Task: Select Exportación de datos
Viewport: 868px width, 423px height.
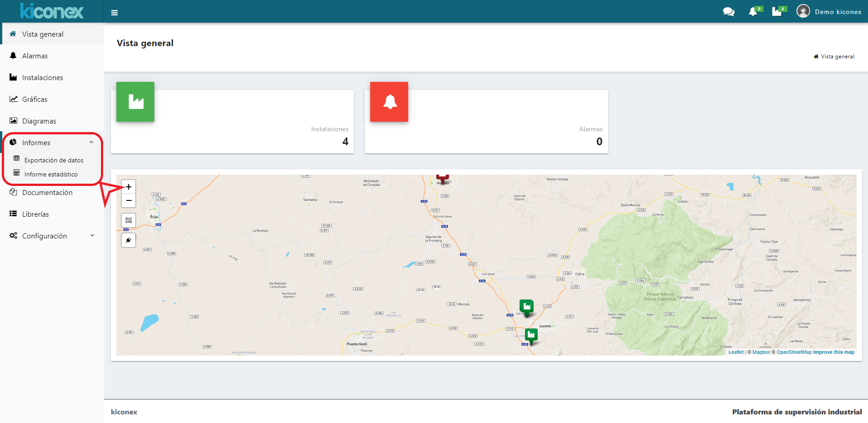Action: [53, 160]
